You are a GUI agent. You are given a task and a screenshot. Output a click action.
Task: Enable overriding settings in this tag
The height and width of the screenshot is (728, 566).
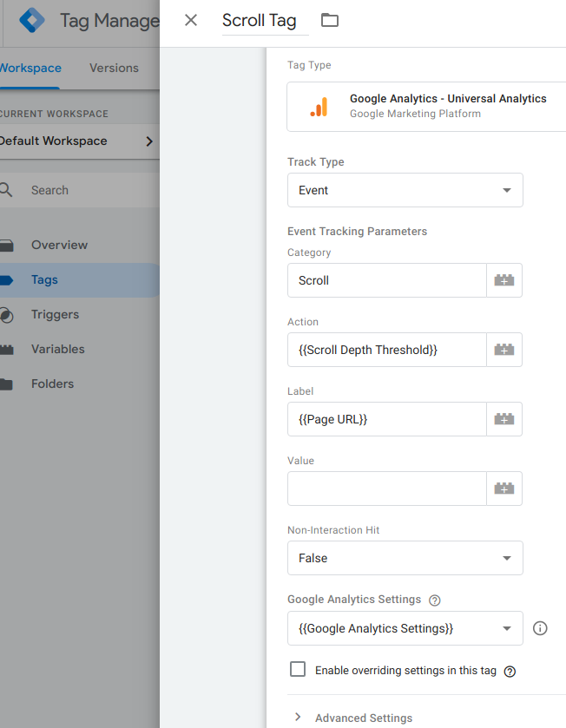[x=298, y=670]
